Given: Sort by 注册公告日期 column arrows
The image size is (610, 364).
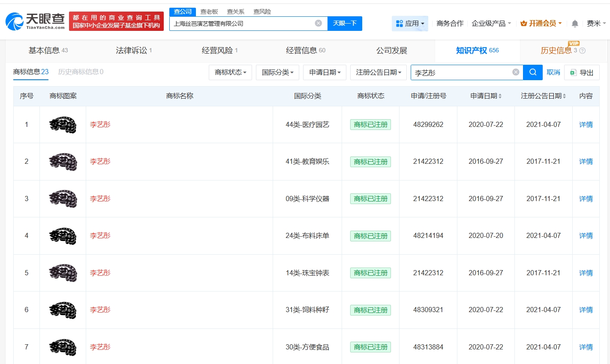Looking at the screenshot, I should (x=564, y=96).
